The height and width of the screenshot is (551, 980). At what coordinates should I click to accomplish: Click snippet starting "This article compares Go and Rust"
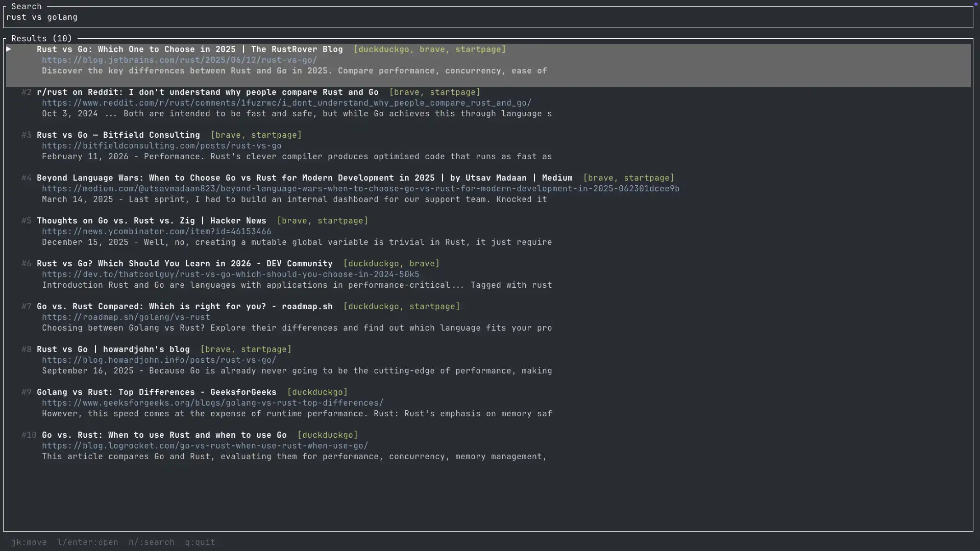295,457
